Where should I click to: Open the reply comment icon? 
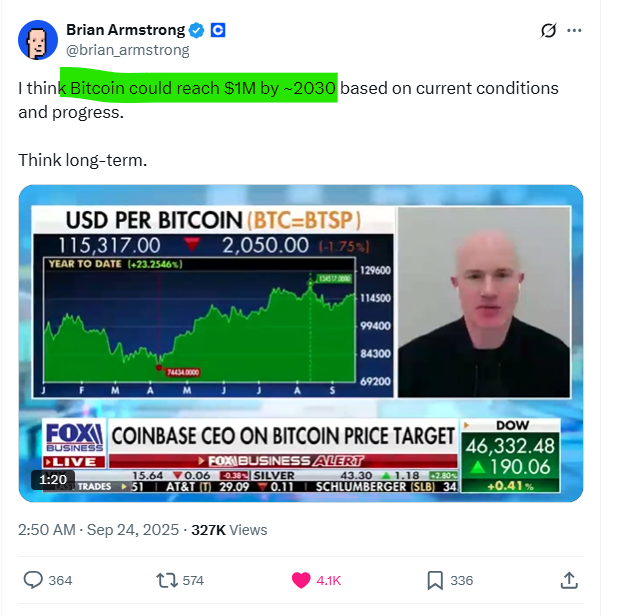click(33, 580)
